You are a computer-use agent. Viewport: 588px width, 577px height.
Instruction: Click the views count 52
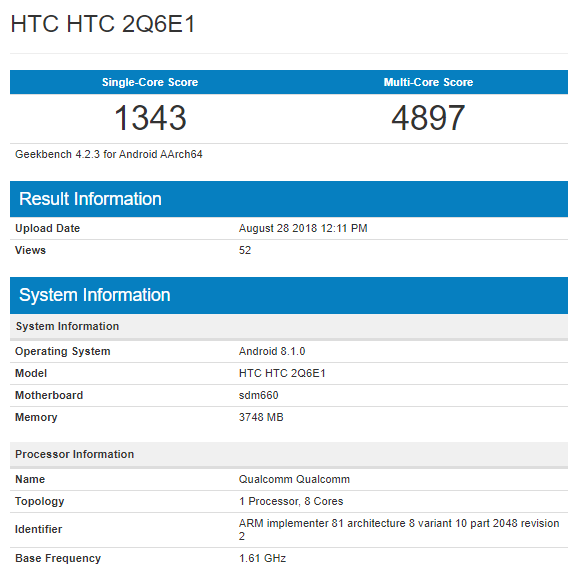point(245,250)
